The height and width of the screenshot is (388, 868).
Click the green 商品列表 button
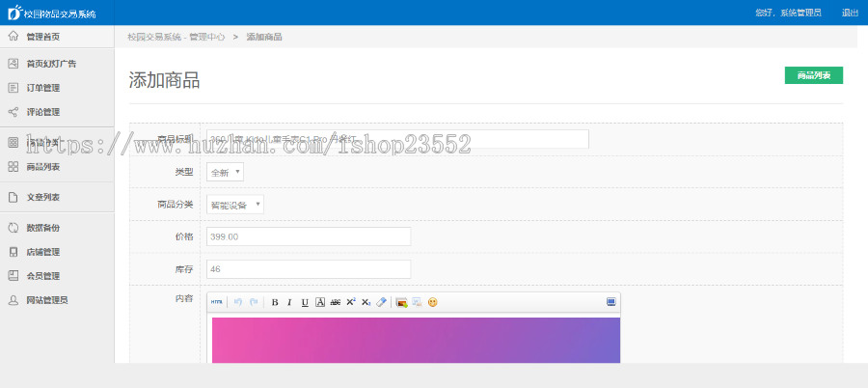(x=814, y=75)
